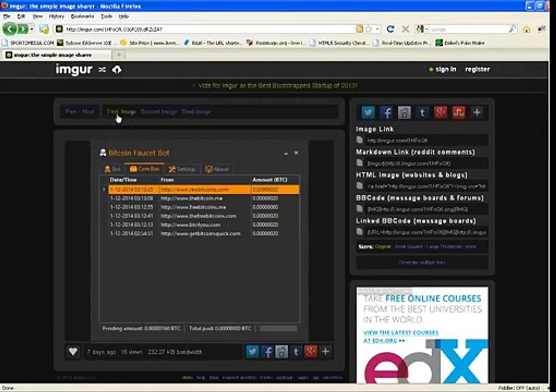Share on Tumblr from sidebar icons
Screen dimensions: 556x392
click(422, 113)
